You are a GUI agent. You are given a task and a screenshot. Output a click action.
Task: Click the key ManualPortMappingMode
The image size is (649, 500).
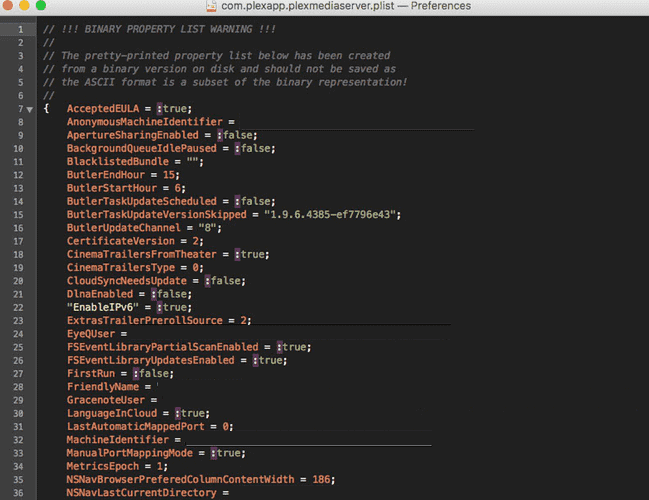(x=130, y=453)
